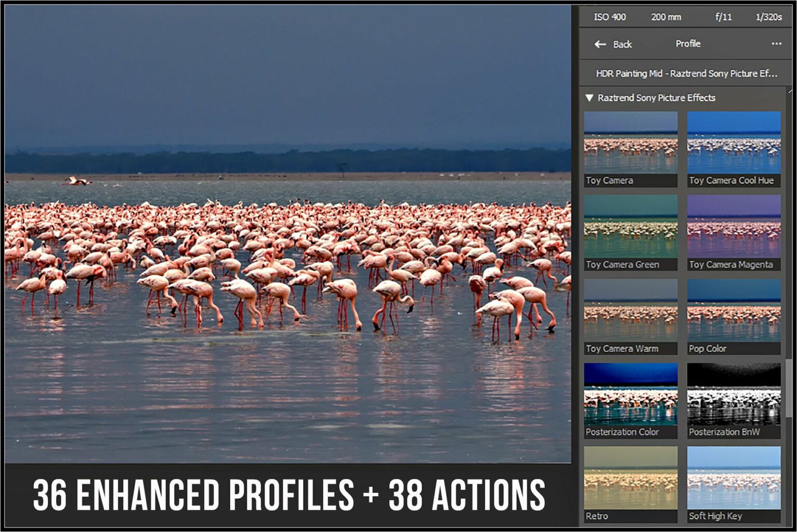Apply the Toy Camera Cool Hue profile

[x=733, y=140]
